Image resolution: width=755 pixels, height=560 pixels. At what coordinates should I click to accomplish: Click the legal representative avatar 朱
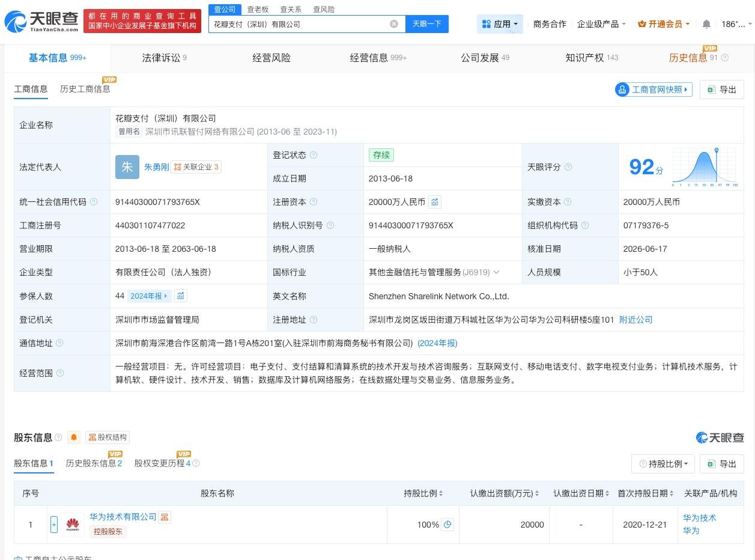127,167
